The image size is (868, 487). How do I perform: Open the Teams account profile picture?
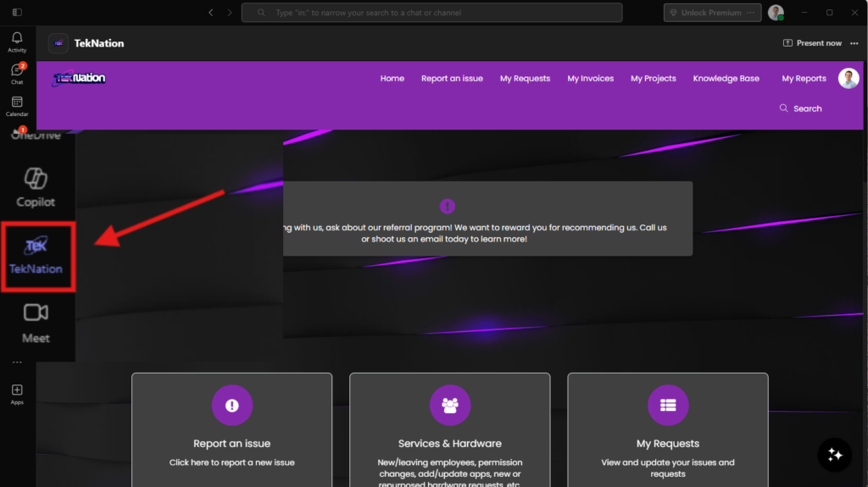pyautogui.click(x=776, y=12)
